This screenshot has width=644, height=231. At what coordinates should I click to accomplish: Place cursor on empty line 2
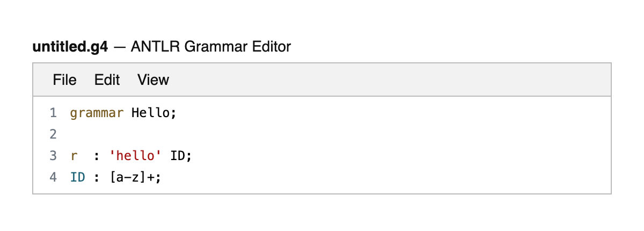(x=215, y=134)
